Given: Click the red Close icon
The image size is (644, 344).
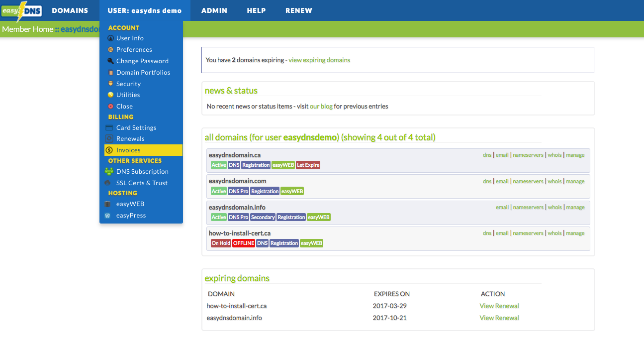Looking at the screenshot, I should coord(110,107).
